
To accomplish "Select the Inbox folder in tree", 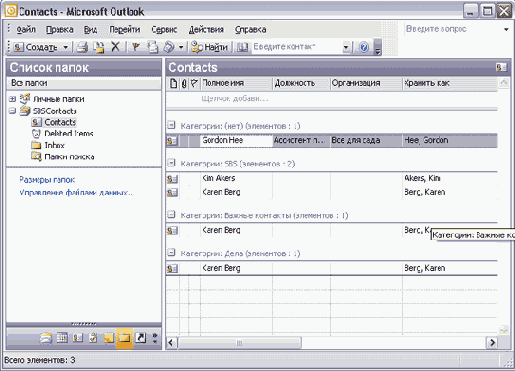I will click(54, 145).
